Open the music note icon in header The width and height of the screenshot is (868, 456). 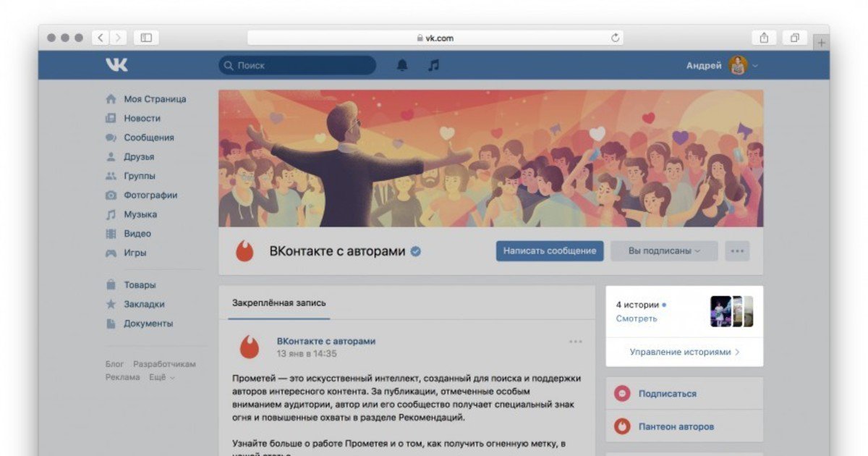pyautogui.click(x=433, y=65)
